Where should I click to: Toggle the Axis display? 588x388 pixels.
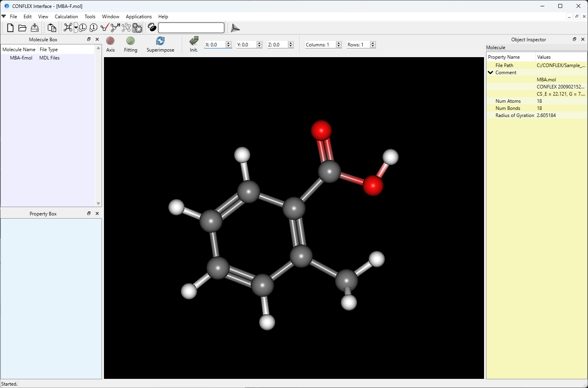(x=110, y=41)
